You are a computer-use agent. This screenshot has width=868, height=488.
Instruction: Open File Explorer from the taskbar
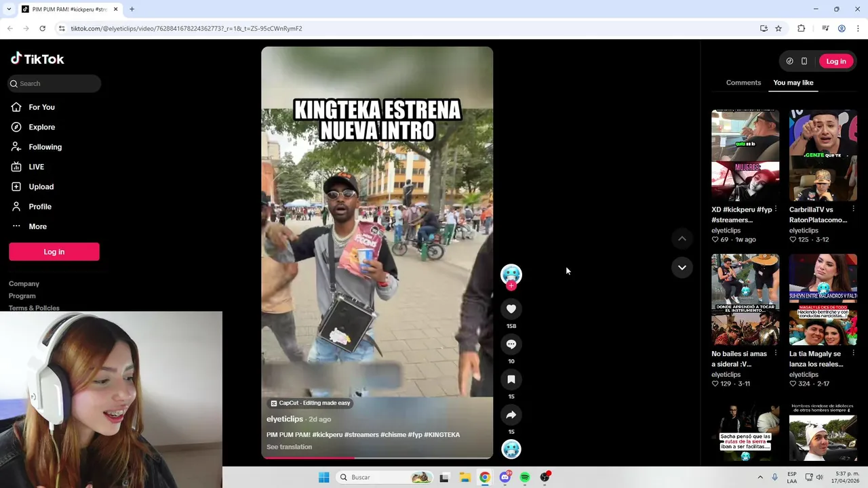pyautogui.click(x=465, y=477)
